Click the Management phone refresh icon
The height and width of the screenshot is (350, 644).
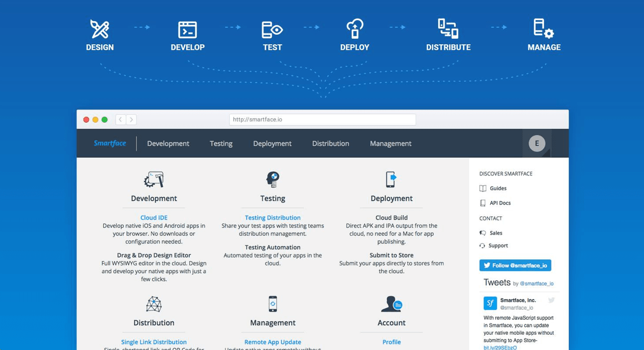tap(273, 304)
